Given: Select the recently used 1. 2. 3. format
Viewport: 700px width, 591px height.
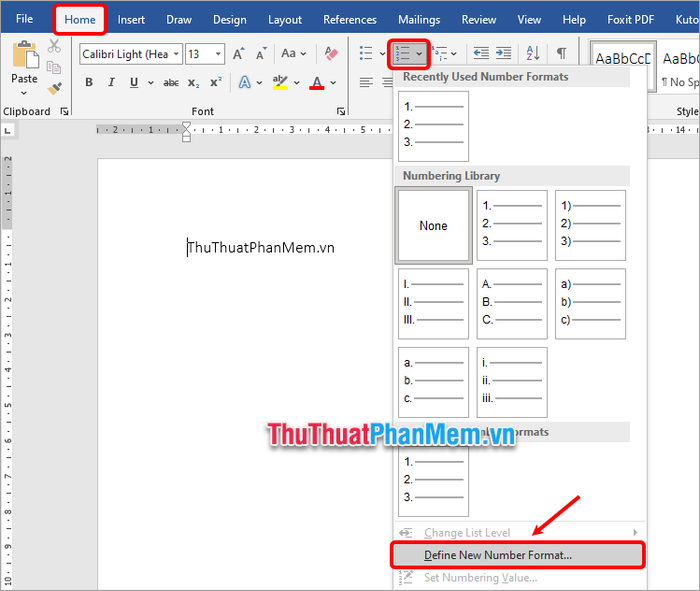Looking at the screenshot, I should 433,126.
